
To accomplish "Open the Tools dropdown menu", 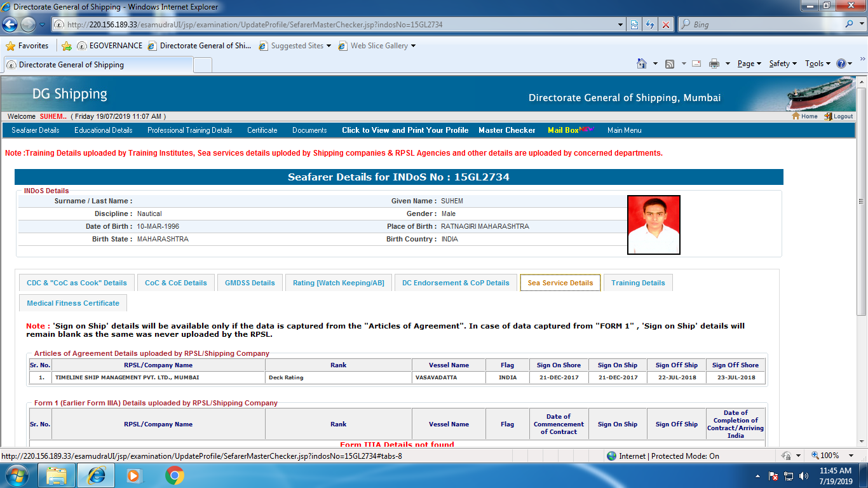I will click(817, 64).
